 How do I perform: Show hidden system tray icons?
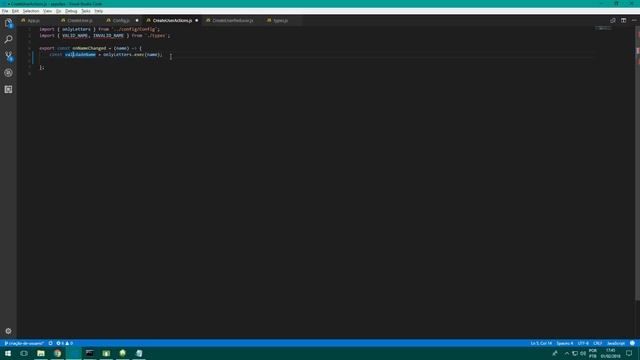tap(567, 353)
